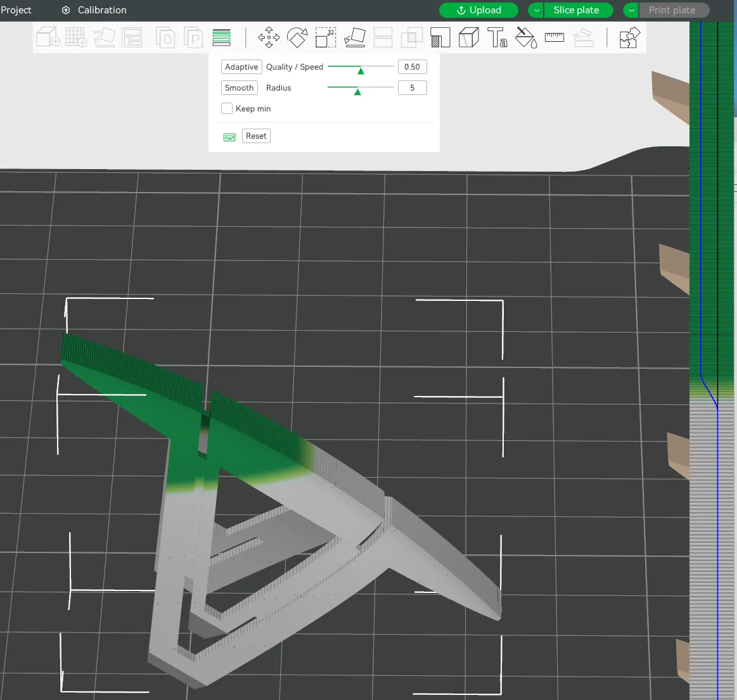737x700 pixels.
Task: Activate the Lay on face tool
Action: 355,38
